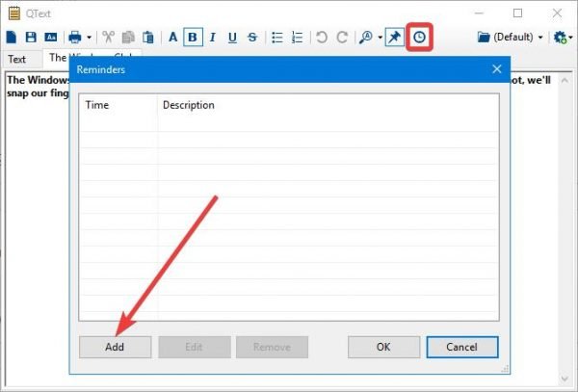
Task: Click the Save icon in toolbar
Action: [31, 38]
